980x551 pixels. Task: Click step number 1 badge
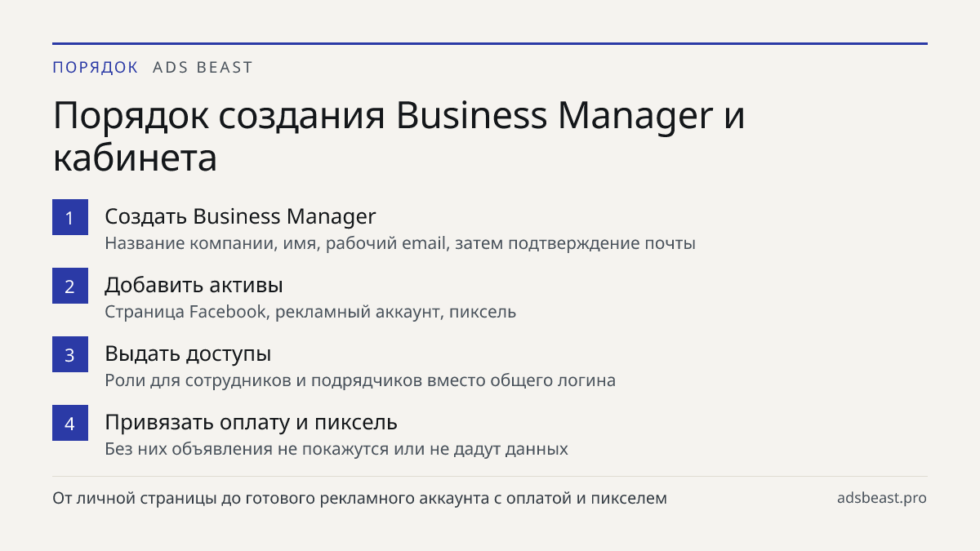(70, 217)
